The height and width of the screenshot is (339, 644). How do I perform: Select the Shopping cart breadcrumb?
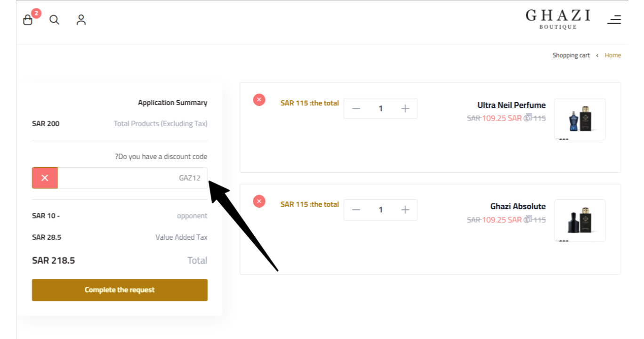click(x=571, y=55)
